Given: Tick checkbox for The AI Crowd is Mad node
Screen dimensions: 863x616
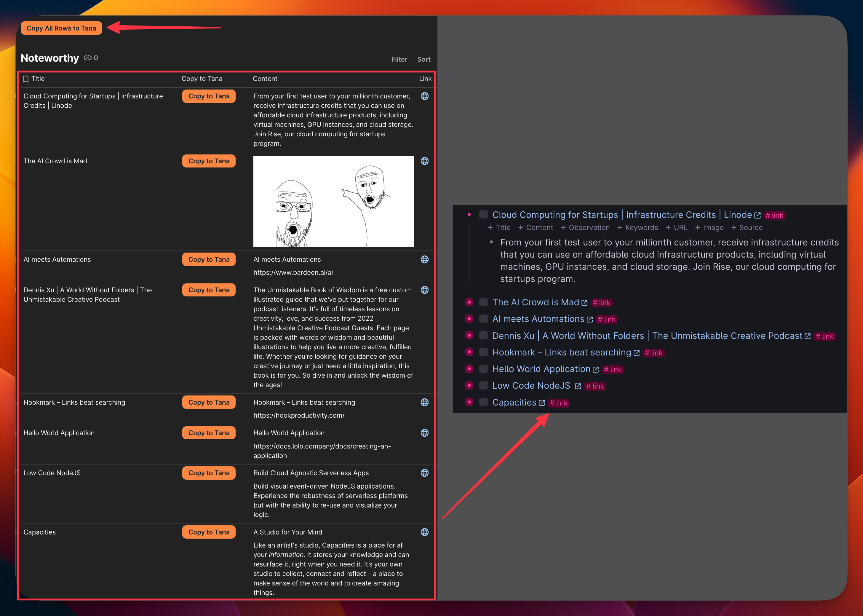Looking at the screenshot, I should [483, 302].
